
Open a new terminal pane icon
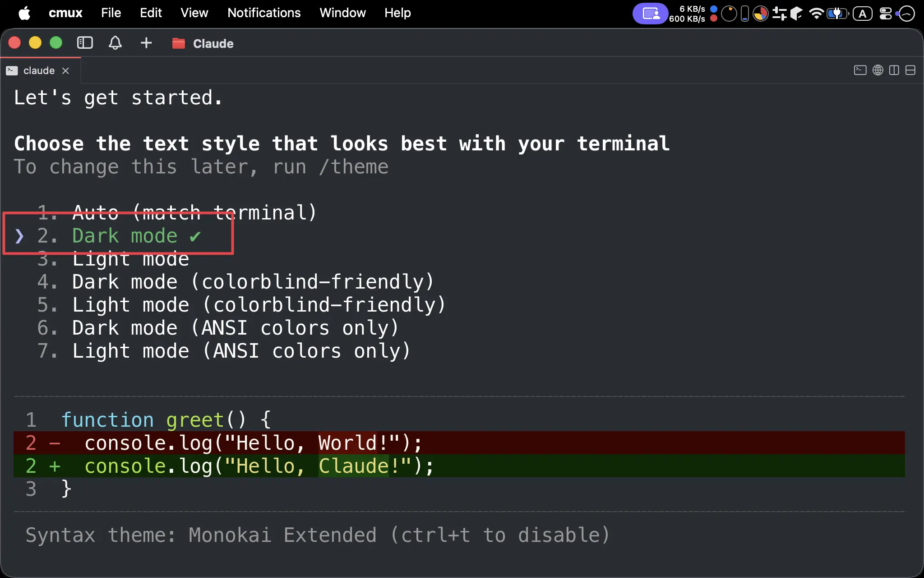click(860, 70)
